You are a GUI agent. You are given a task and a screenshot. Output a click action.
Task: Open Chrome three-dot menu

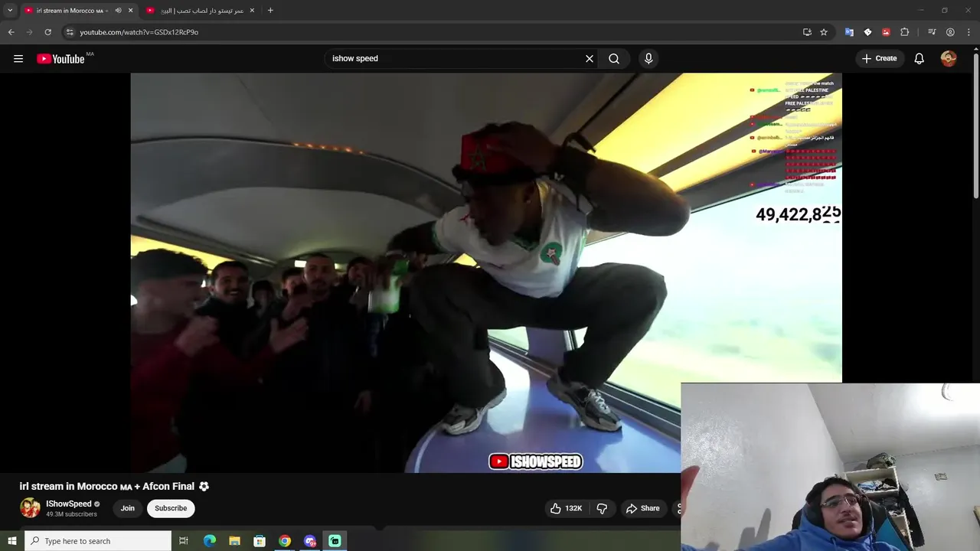(x=968, y=32)
